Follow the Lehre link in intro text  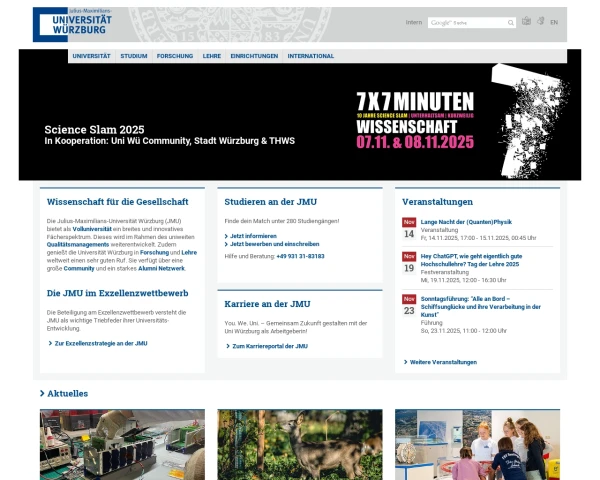(x=189, y=253)
